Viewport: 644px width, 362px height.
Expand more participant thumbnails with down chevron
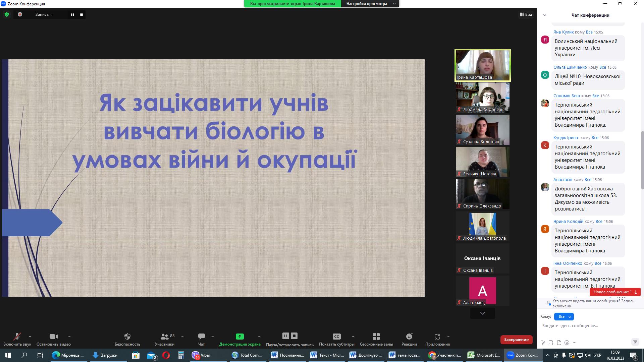coord(482,313)
